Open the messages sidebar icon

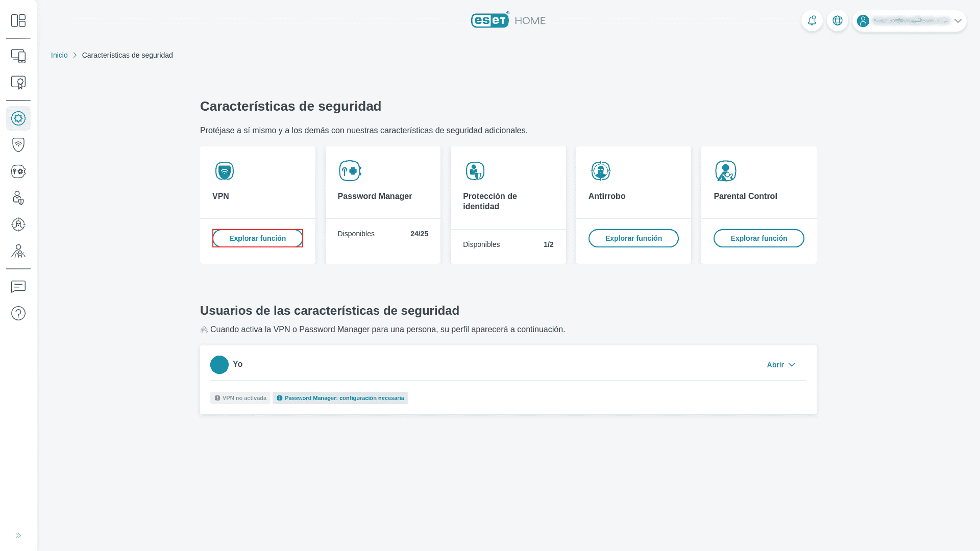pyautogui.click(x=18, y=287)
